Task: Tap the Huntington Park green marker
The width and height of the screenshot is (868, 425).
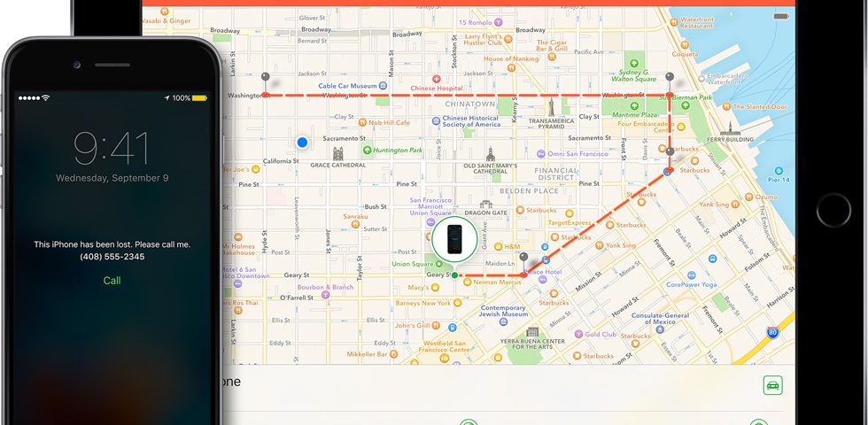Action: pyautogui.click(x=367, y=151)
